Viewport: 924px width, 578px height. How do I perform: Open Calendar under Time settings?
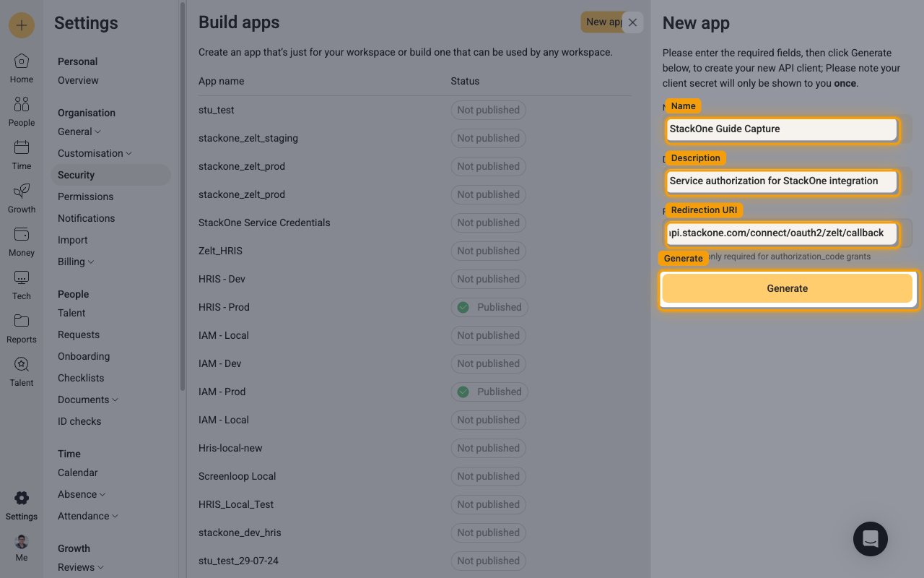77,473
